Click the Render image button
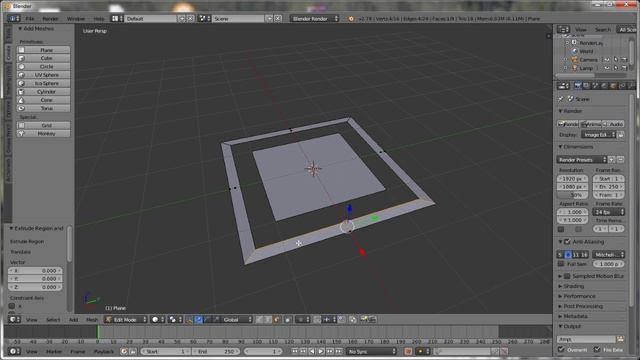The height and width of the screenshot is (360, 640). tap(568, 124)
